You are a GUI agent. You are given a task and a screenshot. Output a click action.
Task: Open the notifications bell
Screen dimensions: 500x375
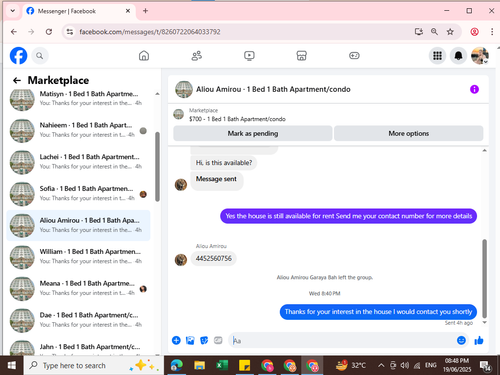coord(459,56)
